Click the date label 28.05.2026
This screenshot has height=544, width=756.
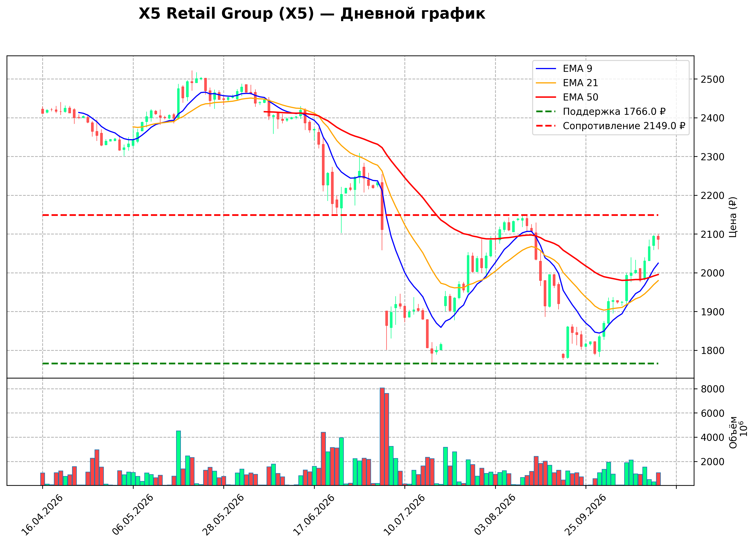click(223, 515)
